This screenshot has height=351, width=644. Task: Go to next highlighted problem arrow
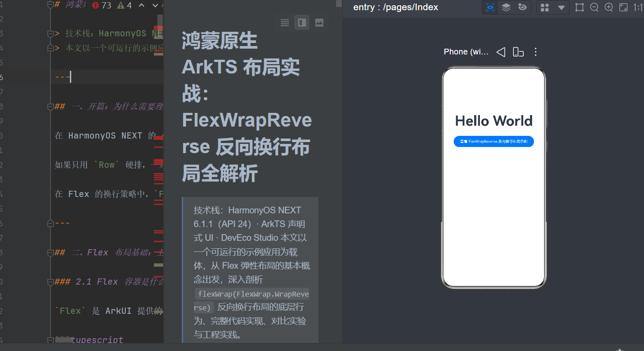[155, 5]
